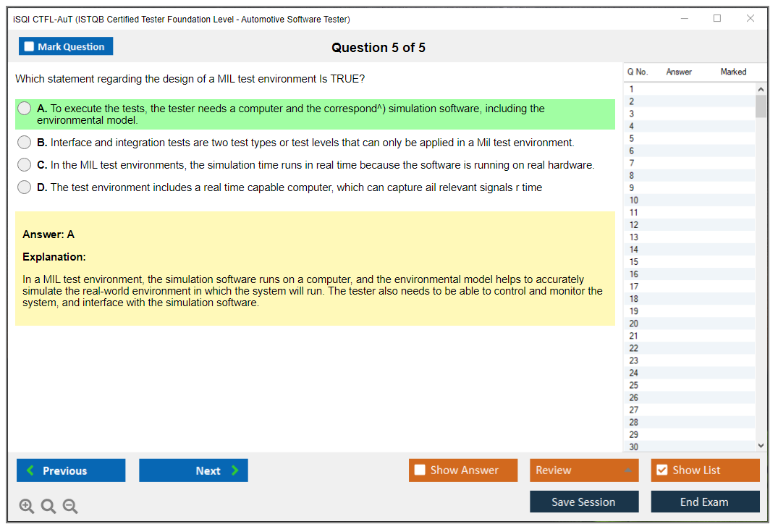Tick the Mark Question checkbox
778x532 pixels.
click(x=30, y=47)
